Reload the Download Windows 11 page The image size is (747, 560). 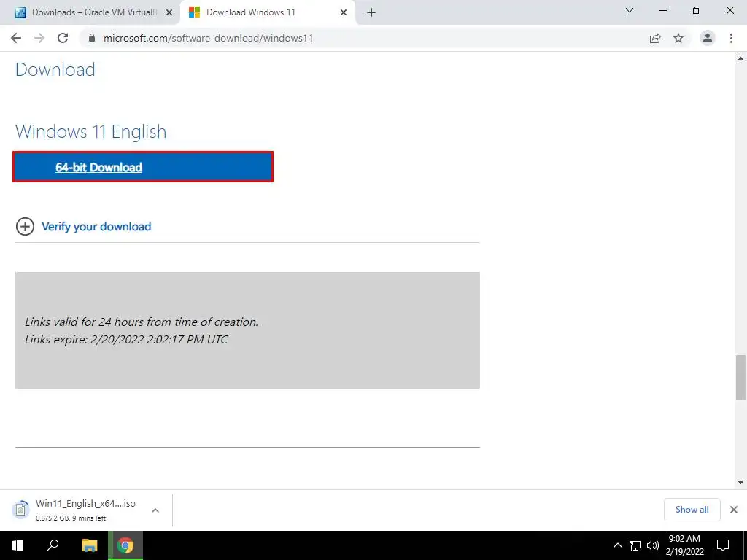63,38
